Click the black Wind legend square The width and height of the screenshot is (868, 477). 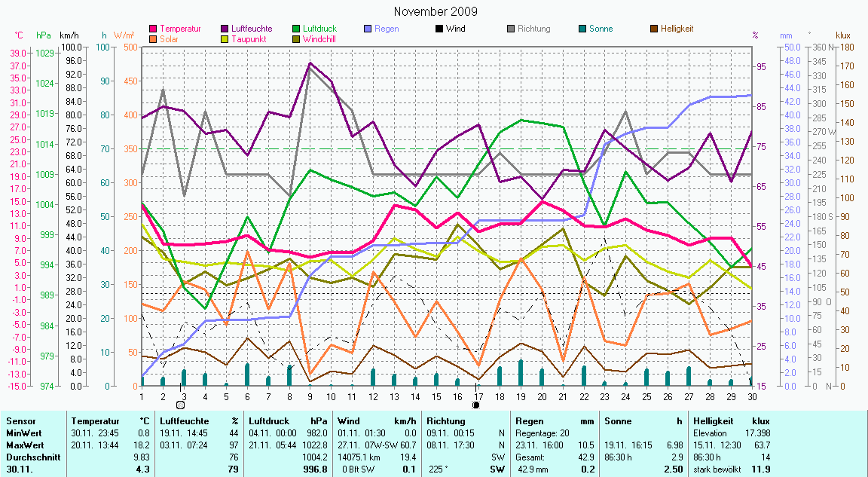(x=439, y=29)
